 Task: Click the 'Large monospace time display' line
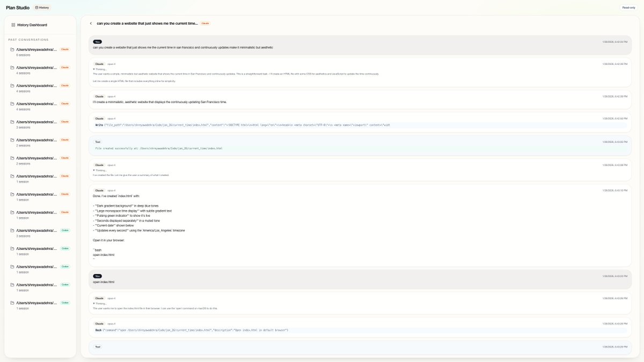(x=133, y=211)
